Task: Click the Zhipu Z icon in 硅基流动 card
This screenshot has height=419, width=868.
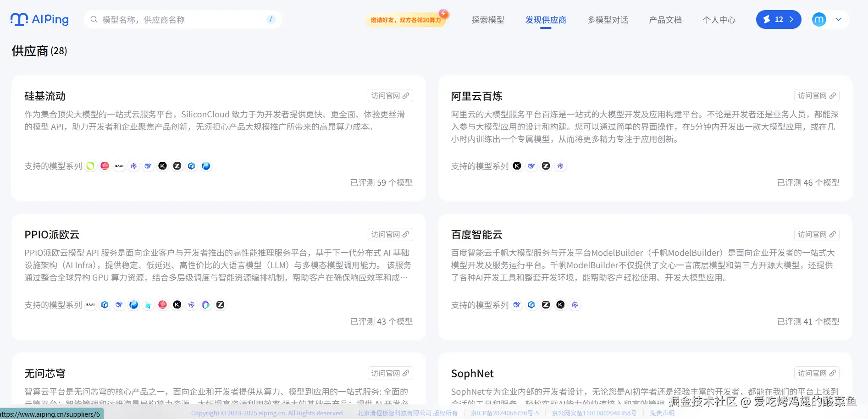Action: point(177,166)
